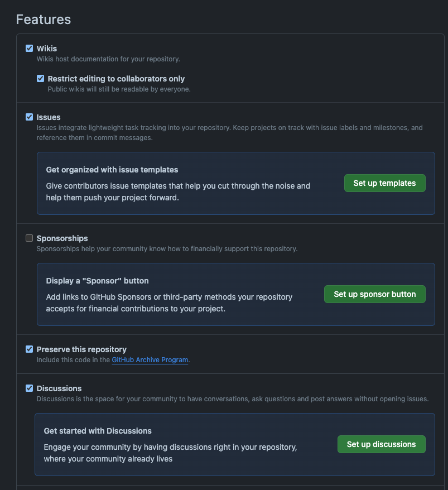Open the GitHub Archive Program link
The image size is (448, 490).
[150, 360]
